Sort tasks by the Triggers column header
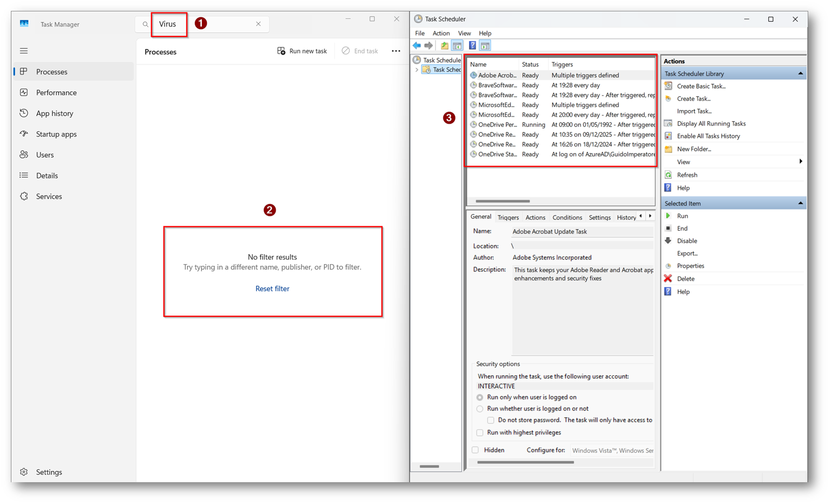 click(602, 64)
